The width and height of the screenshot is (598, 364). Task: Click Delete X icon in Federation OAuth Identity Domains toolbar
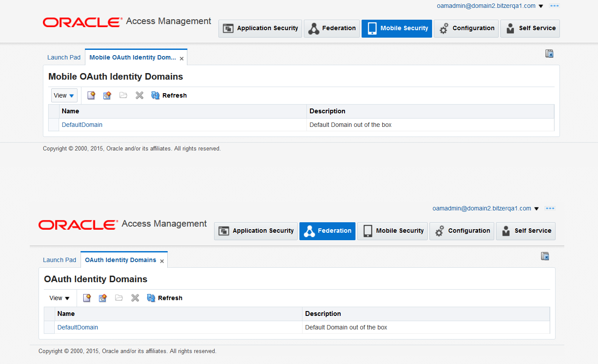[135, 298]
